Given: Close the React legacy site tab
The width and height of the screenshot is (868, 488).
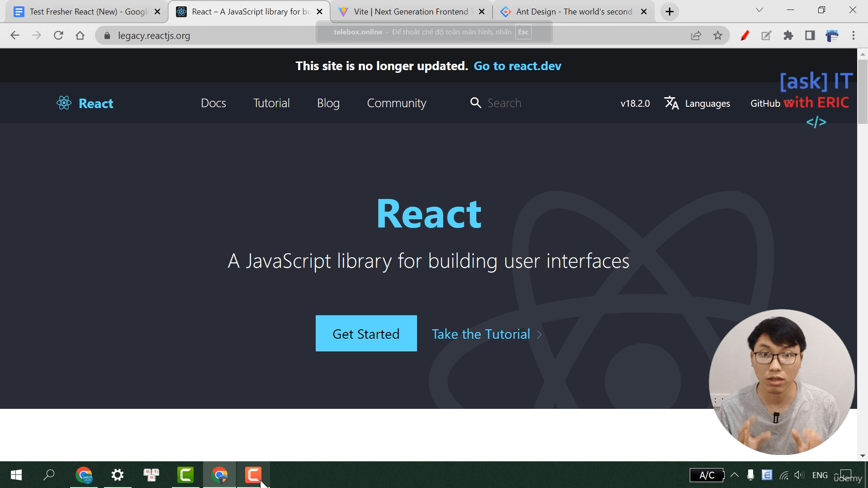Looking at the screenshot, I should point(320,12).
